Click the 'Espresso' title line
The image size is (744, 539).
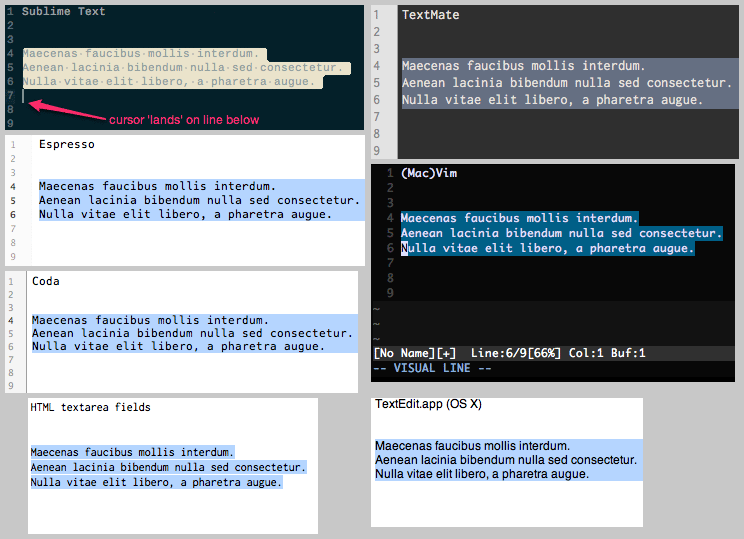pyautogui.click(x=67, y=145)
